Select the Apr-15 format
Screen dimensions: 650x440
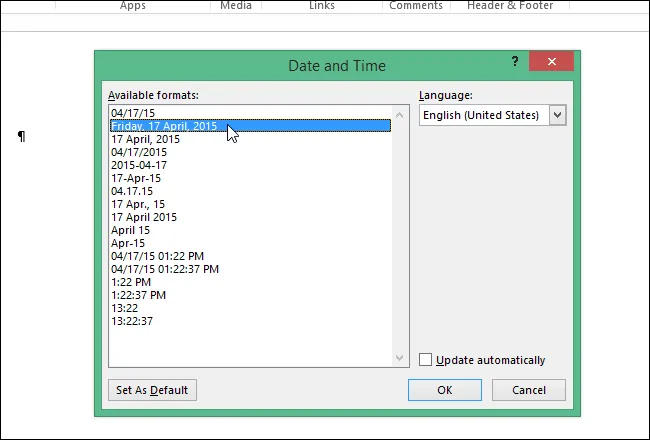(x=128, y=243)
